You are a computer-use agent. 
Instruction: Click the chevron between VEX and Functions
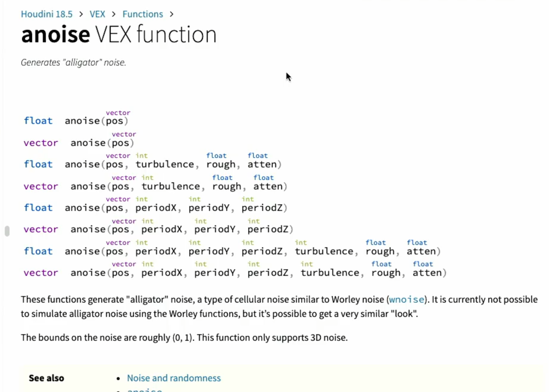coord(114,14)
